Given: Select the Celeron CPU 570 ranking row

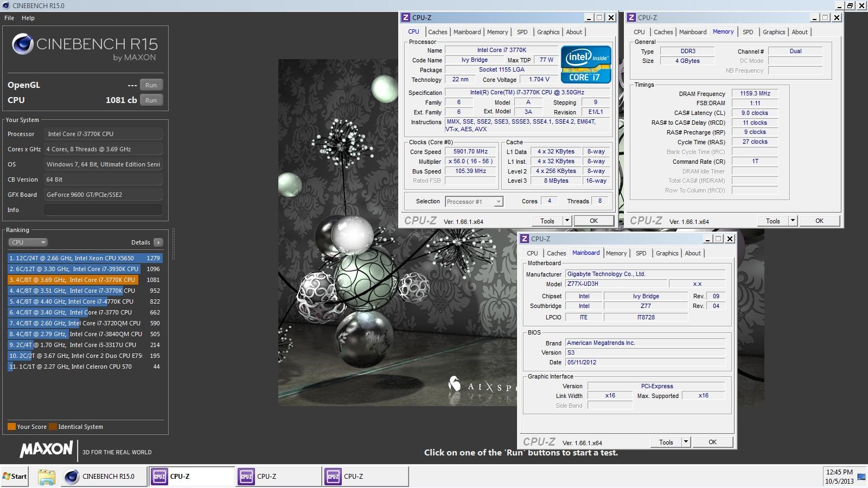Looking at the screenshot, I should [x=85, y=367].
